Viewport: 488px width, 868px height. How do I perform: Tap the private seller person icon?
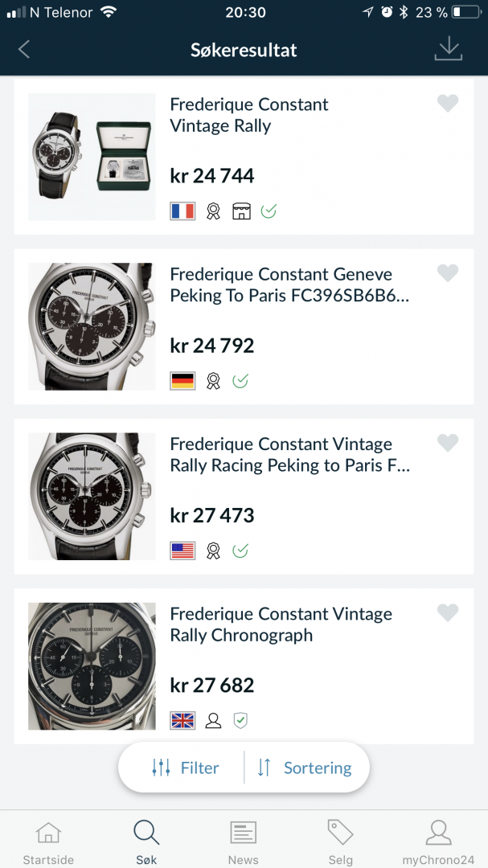coord(213,720)
